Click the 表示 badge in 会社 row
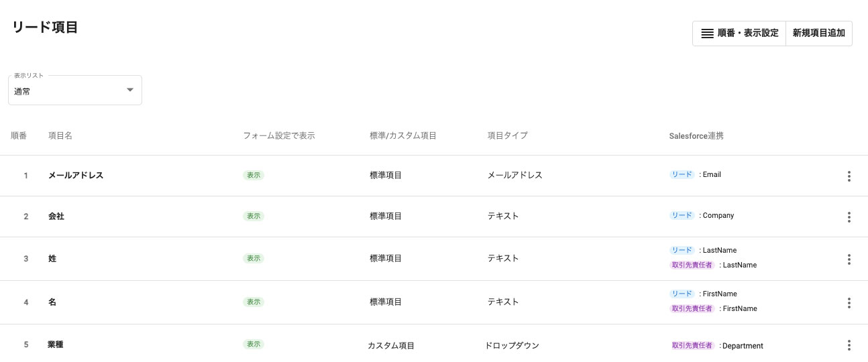 click(254, 217)
